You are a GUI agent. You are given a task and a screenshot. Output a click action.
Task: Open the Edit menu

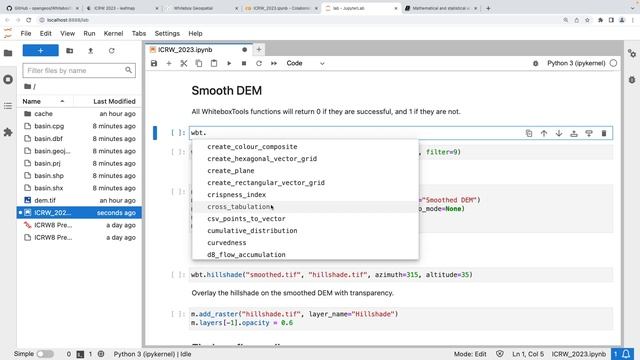45,33
